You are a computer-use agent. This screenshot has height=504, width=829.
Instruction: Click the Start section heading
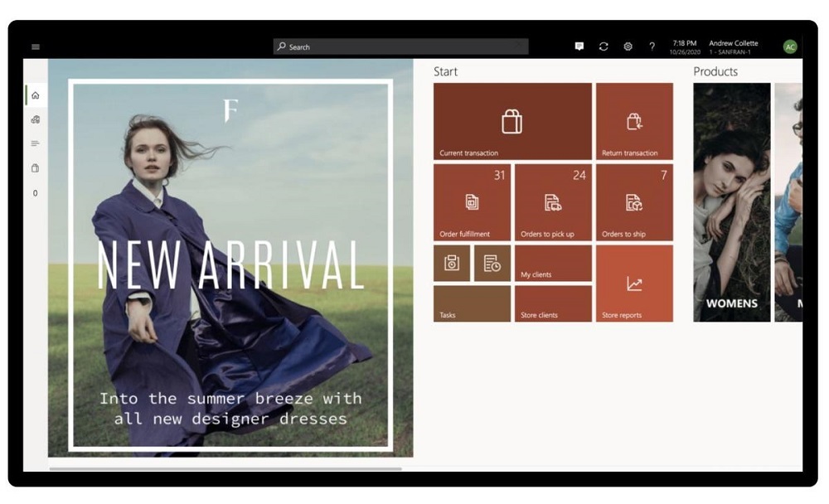click(445, 71)
